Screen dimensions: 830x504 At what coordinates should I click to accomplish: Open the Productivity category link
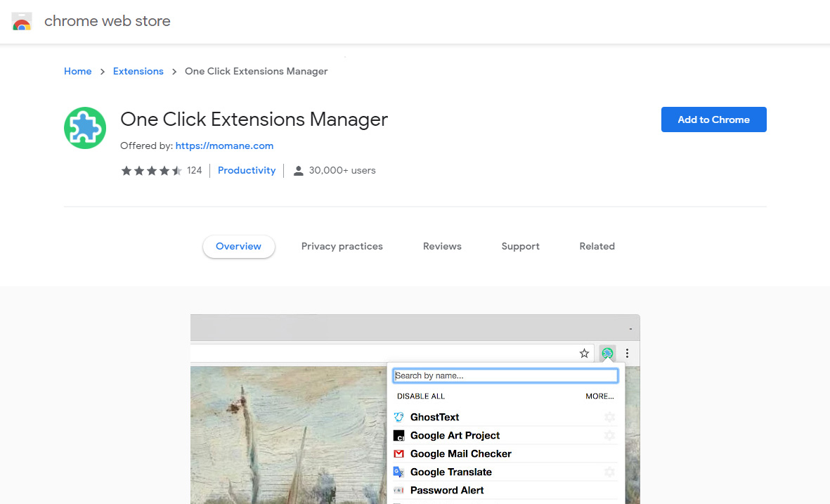[x=247, y=171]
